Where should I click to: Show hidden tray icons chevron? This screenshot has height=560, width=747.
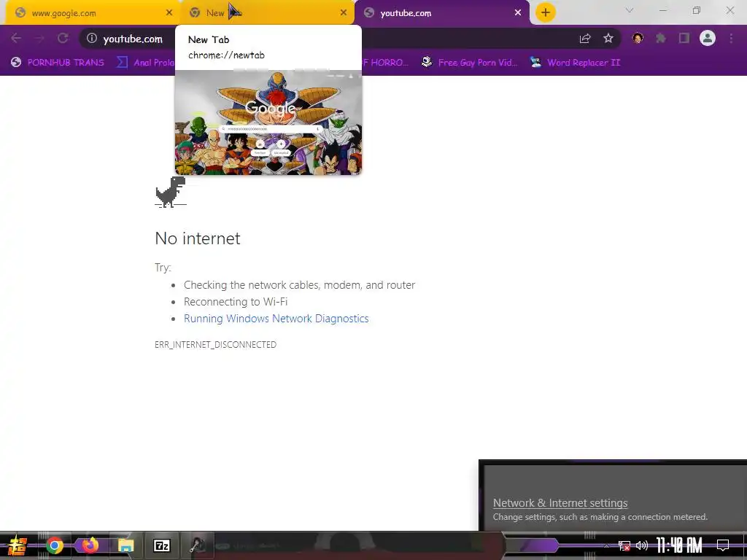click(606, 545)
